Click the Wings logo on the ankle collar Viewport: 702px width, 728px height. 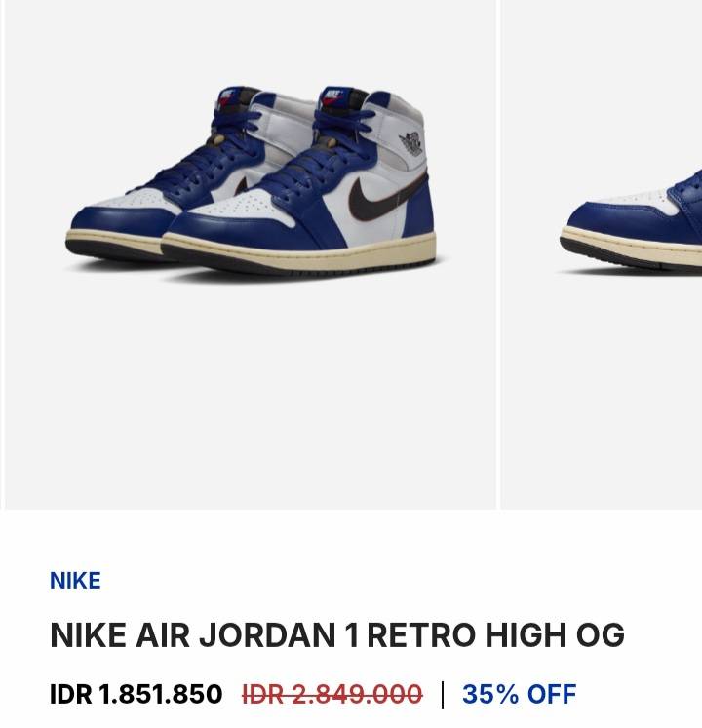click(410, 143)
